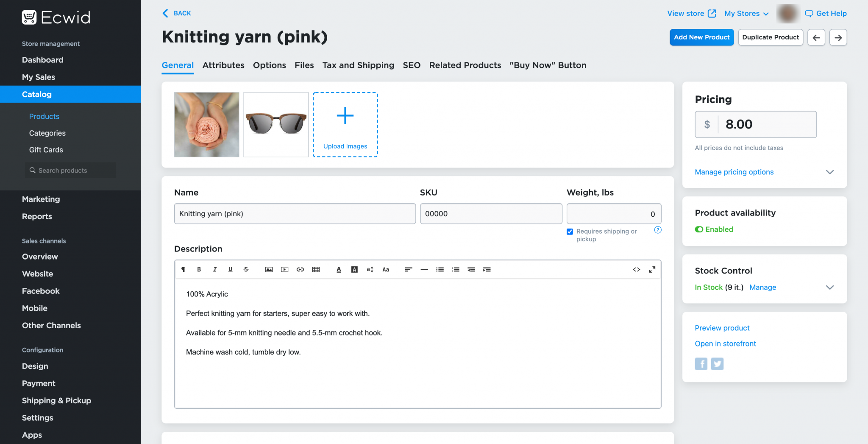Open the My Stores dropdown
This screenshot has height=444, width=868.
(x=746, y=14)
